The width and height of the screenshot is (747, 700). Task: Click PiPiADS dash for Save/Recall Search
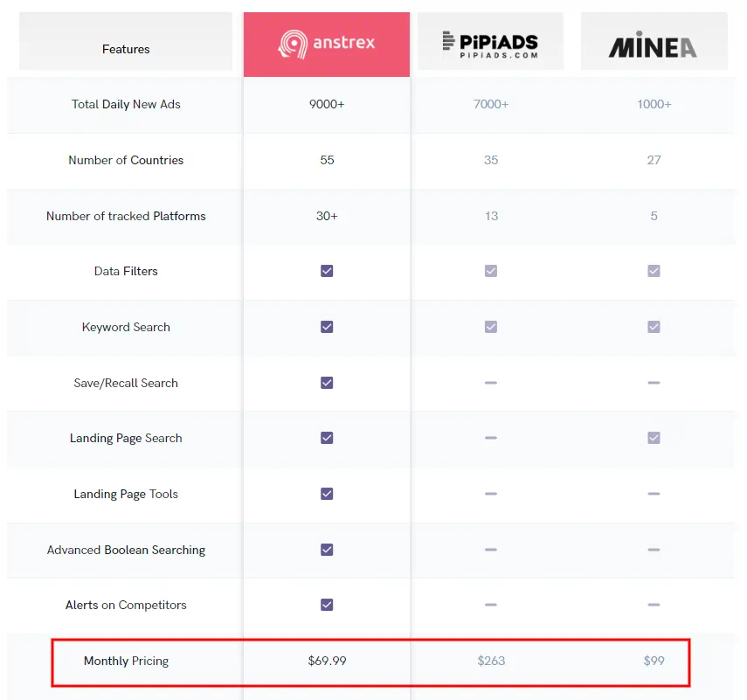[x=491, y=383]
